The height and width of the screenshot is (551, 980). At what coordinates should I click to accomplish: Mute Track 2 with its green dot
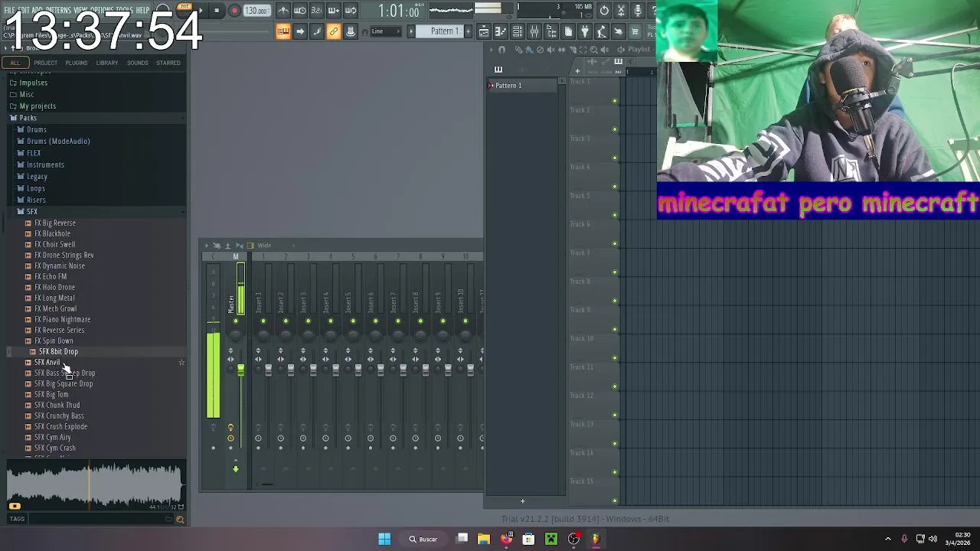coord(614,129)
